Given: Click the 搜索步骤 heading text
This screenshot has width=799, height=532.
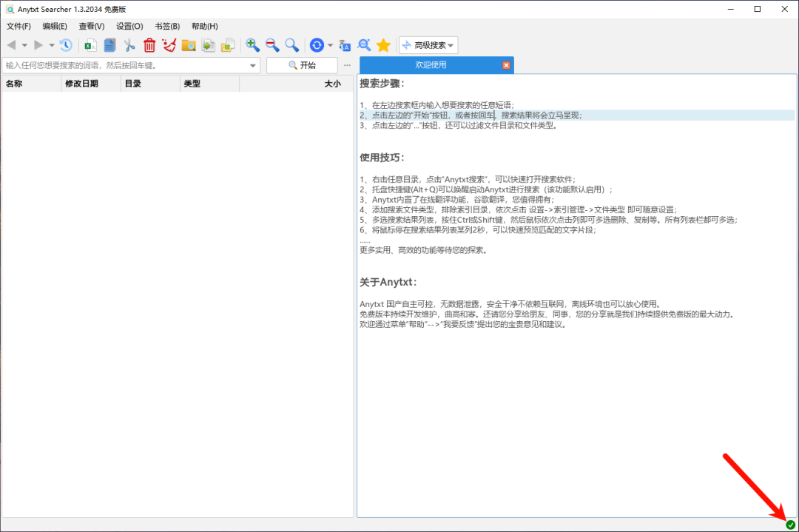Looking at the screenshot, I should (382, 84).
